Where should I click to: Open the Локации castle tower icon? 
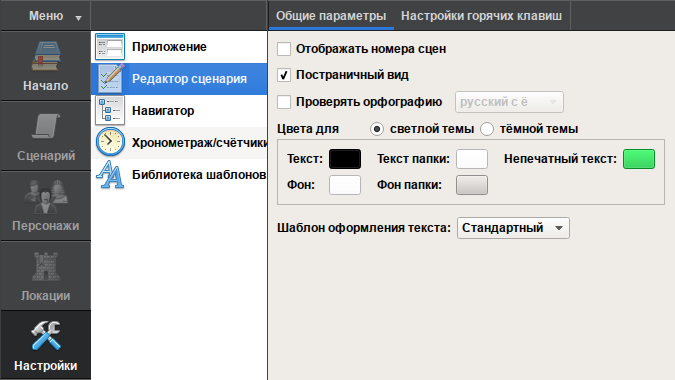tap(45, 266)
